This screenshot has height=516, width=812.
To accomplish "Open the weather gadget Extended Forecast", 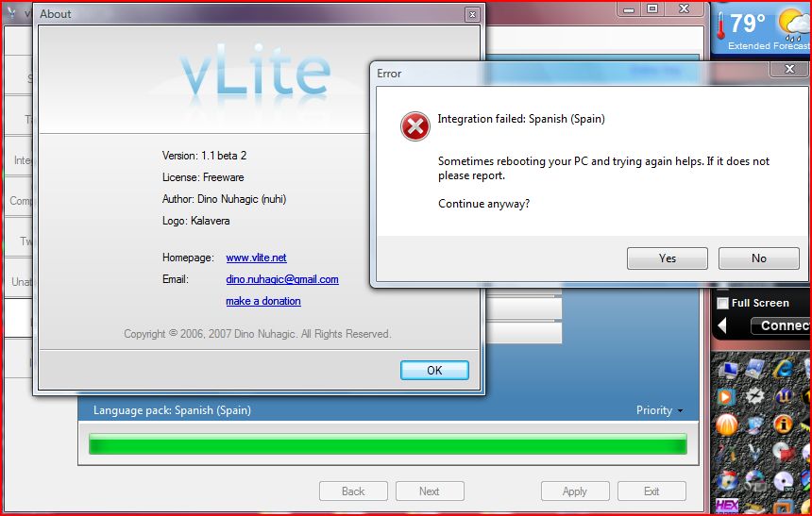I will 769,45.
